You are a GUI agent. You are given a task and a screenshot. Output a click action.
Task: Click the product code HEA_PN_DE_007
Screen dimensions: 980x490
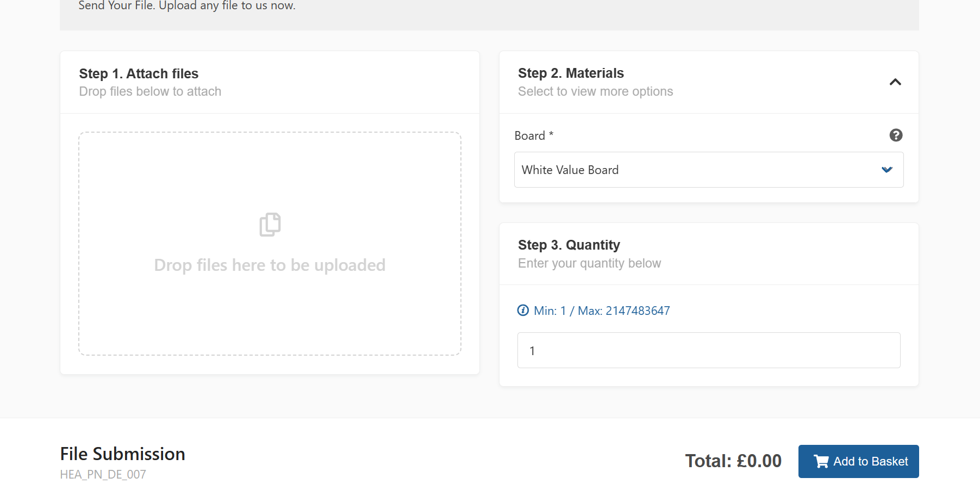point(103,474)
